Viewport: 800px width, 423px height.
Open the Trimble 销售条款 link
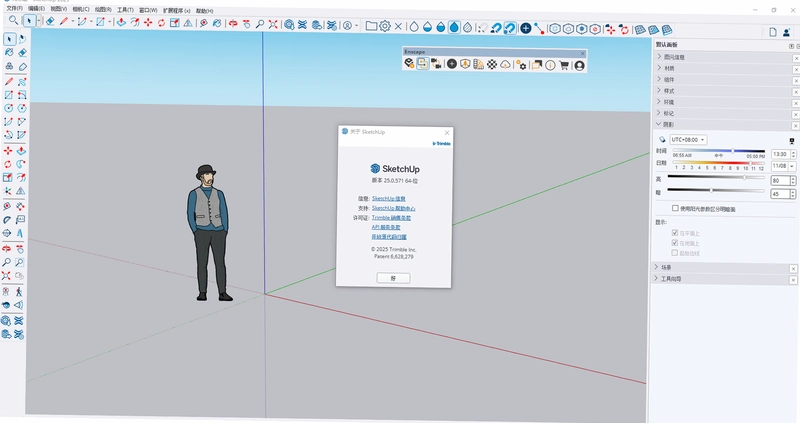(391, 218)
